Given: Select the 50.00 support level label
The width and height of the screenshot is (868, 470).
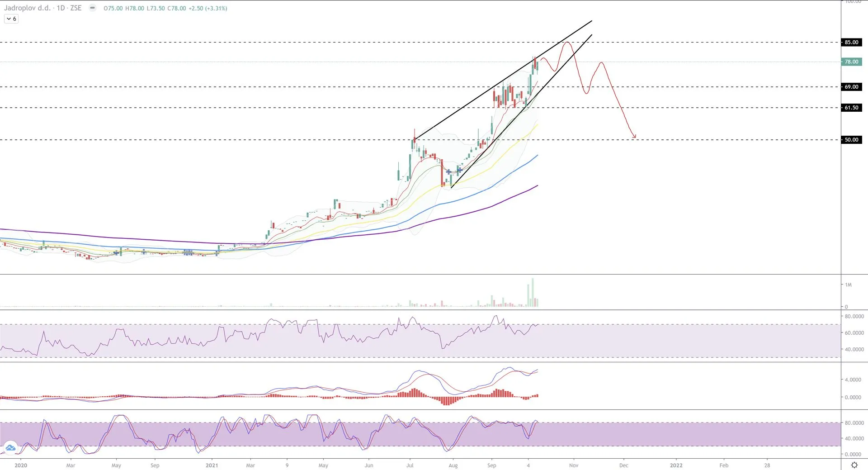Looking at the screenshot, I should [851, 140].
